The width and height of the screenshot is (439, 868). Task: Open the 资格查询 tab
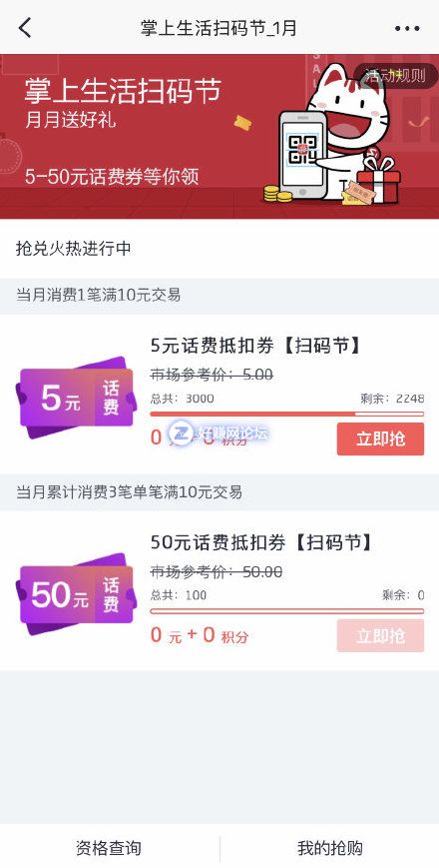109,847
